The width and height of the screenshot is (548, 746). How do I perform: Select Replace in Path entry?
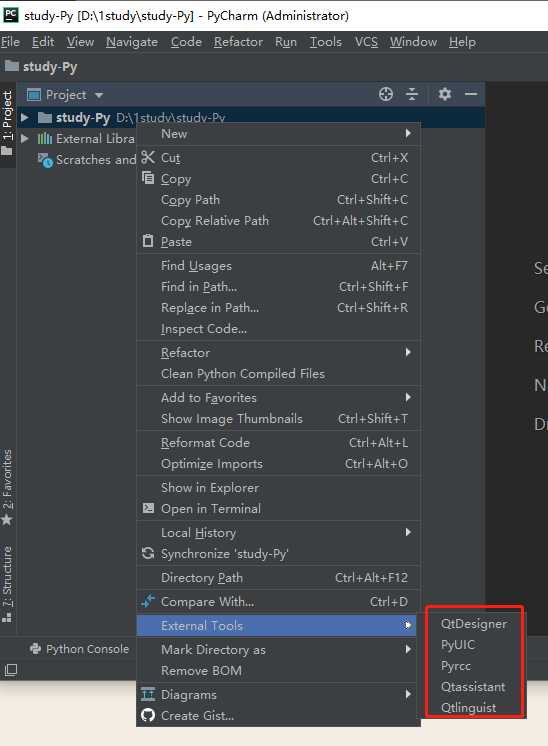click(x=278, y=307)
